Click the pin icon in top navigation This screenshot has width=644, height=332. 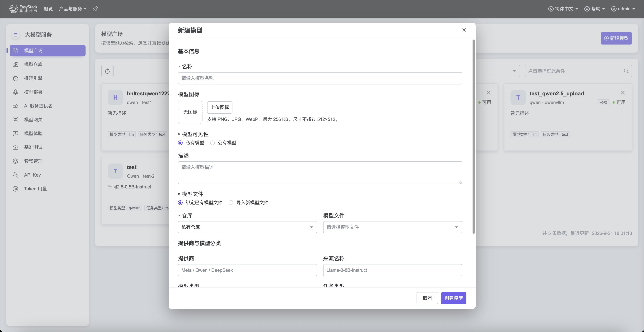pos(95,9)
